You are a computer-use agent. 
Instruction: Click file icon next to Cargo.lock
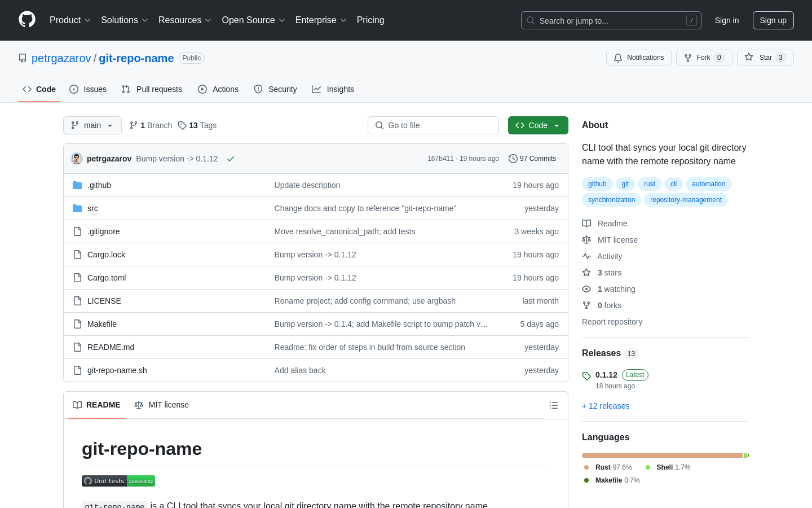(x=77, y=255)
